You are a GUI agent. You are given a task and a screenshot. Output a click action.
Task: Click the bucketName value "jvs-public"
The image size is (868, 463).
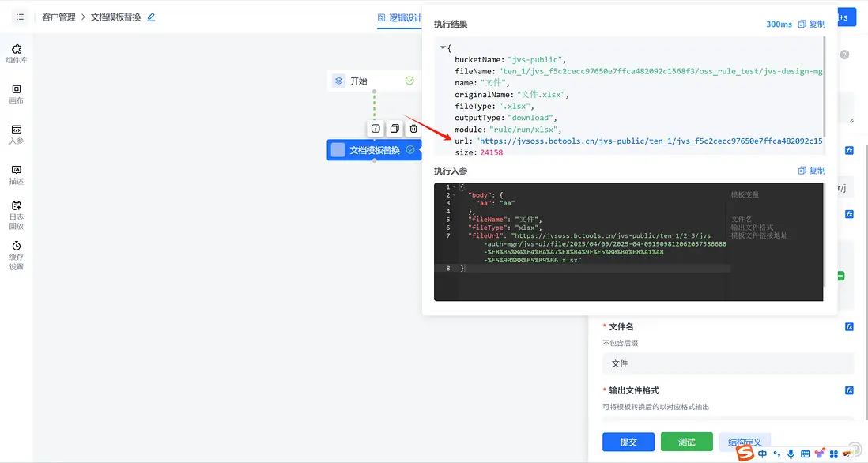536,60
